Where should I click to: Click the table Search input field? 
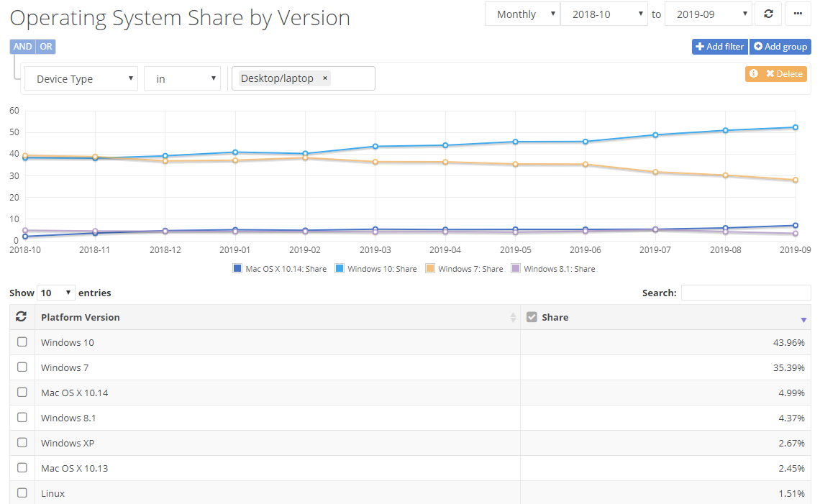tap(746, 293)
